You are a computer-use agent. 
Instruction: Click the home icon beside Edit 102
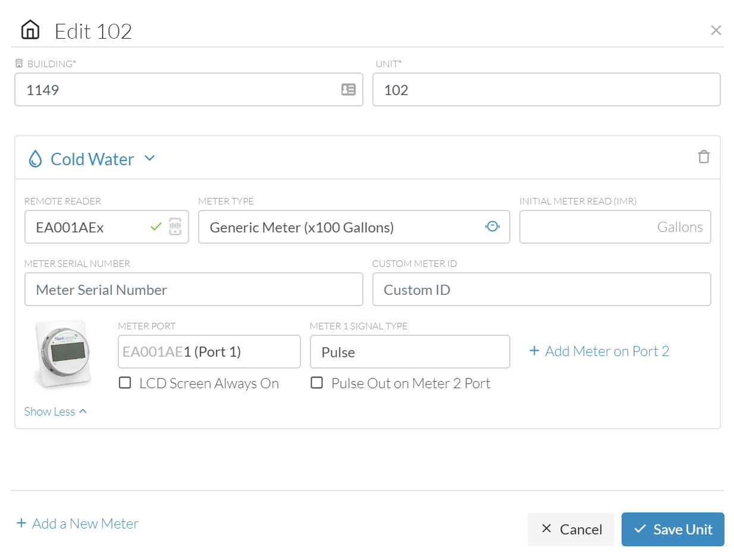pyautogui.click(x=30, y=30)
